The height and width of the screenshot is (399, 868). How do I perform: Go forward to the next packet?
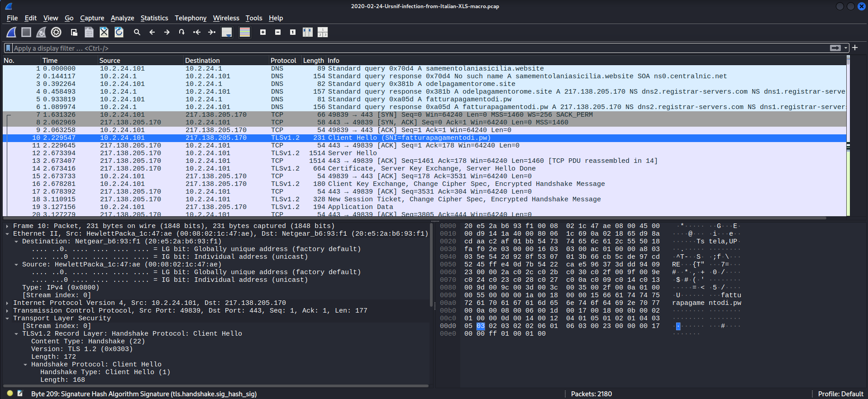167,32
